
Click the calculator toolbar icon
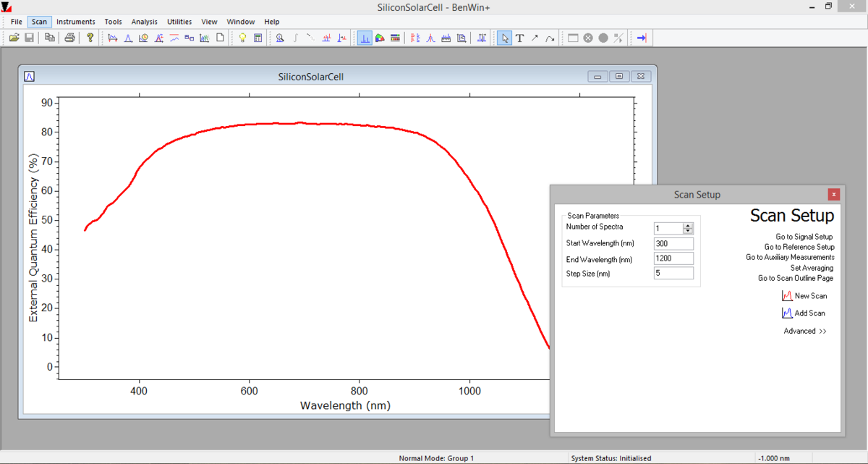coord(258,38)
